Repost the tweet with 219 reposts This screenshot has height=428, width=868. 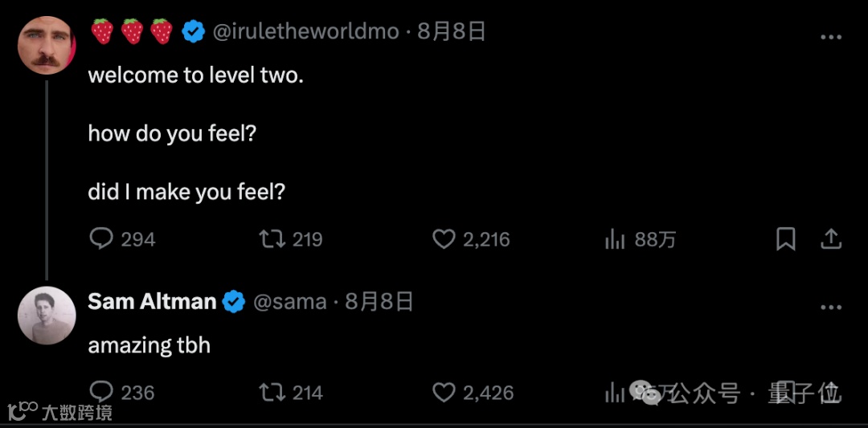pyautogui.click(x=272, y=239)
